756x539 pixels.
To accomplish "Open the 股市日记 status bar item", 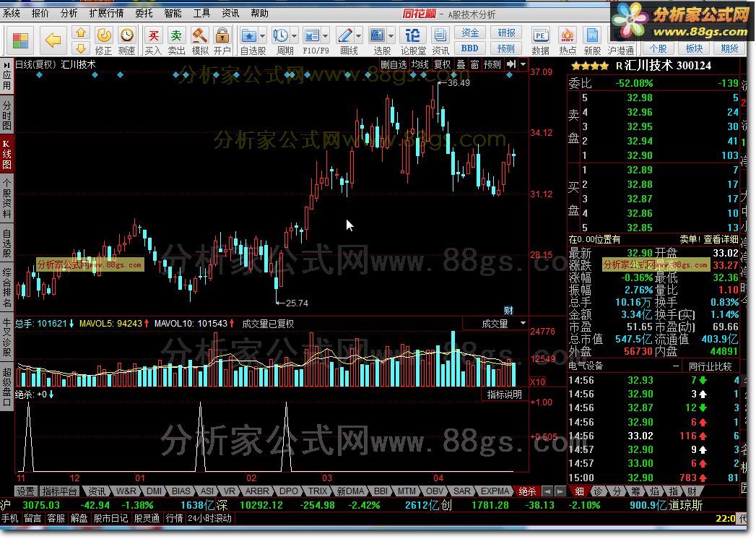I will click(110, 518).
